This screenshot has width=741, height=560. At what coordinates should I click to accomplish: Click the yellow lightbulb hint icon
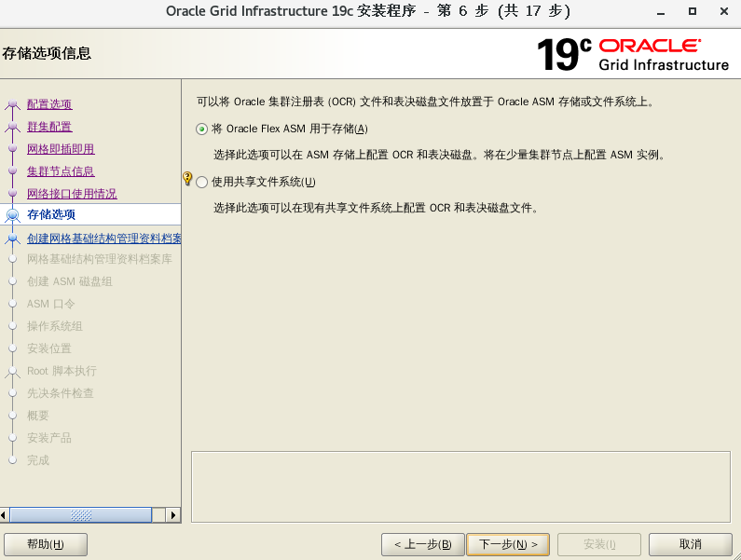point(187,179)
